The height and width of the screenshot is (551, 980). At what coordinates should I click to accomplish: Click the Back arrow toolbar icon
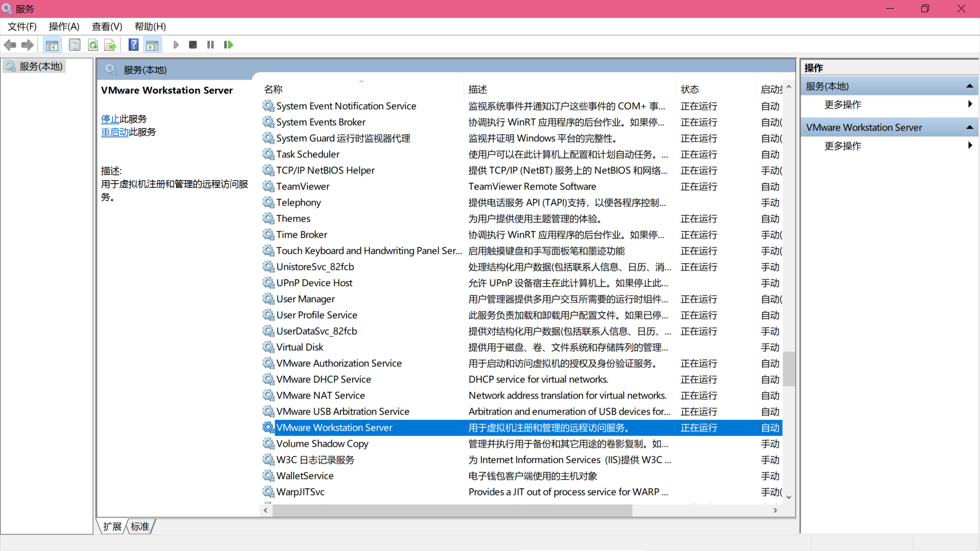click(10, 45)
